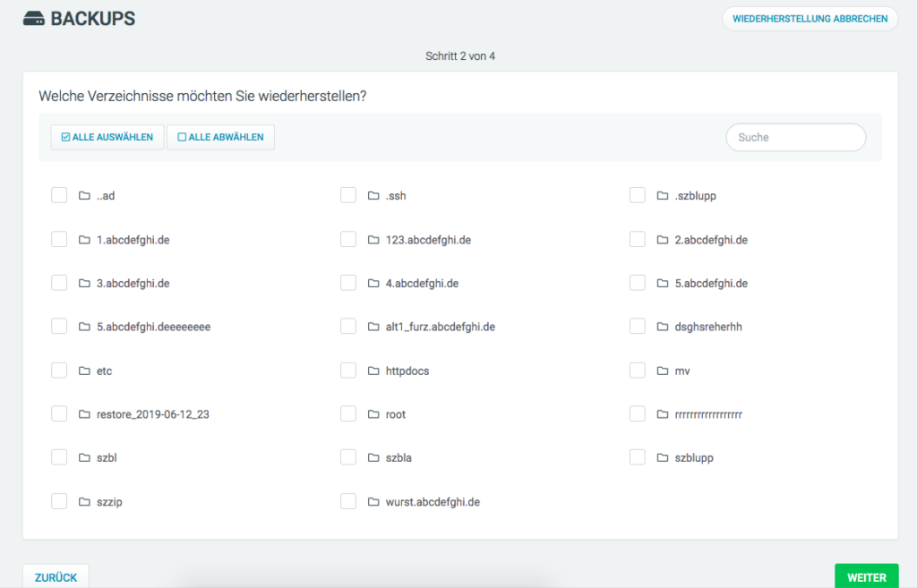Click the folder icon beside 3.abcdefghi.de
This screenshot has width=917, height=588.
(84, 283)
